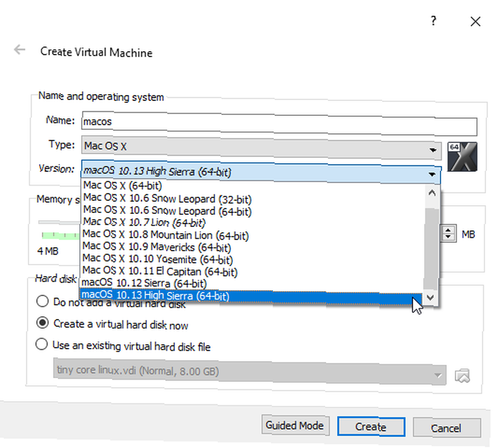Click the memory size stepper control

click(x=448, y=233)
